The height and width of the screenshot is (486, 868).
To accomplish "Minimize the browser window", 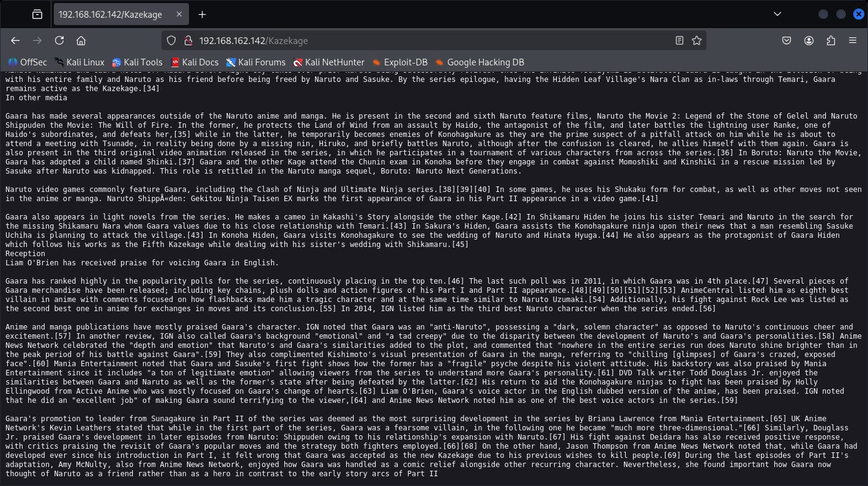I will [823, 14].
